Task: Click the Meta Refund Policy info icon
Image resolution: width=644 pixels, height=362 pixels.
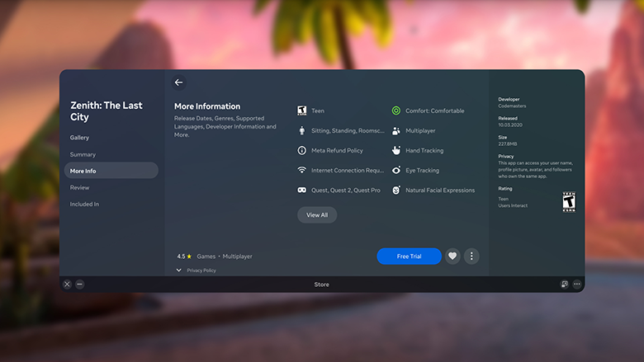Action: [x=302, y=150]
